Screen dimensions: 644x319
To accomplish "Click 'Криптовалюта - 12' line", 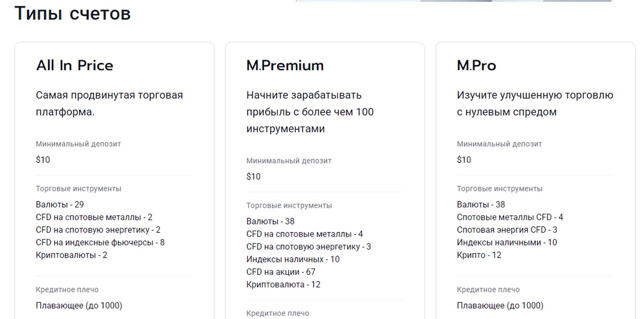I will (x=283, y=284).
